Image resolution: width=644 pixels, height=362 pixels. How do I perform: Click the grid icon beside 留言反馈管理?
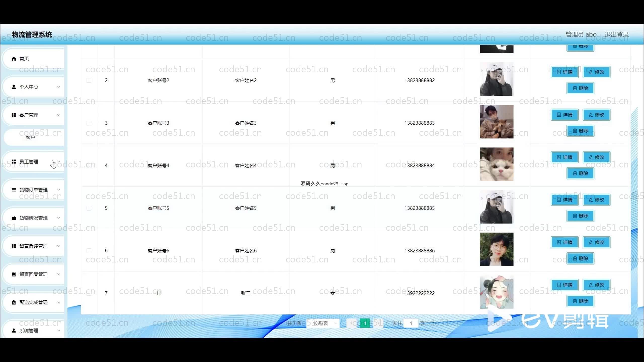[x=14, y=246]
